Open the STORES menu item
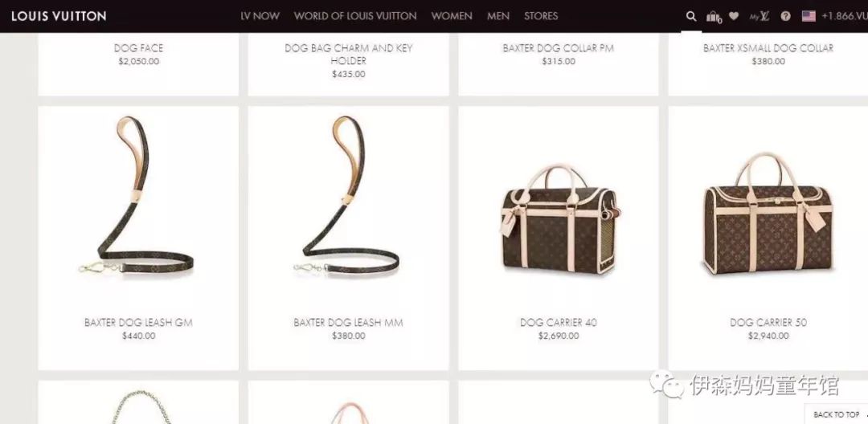The width and height of the screenshot is (868, 424). point(541,16)
